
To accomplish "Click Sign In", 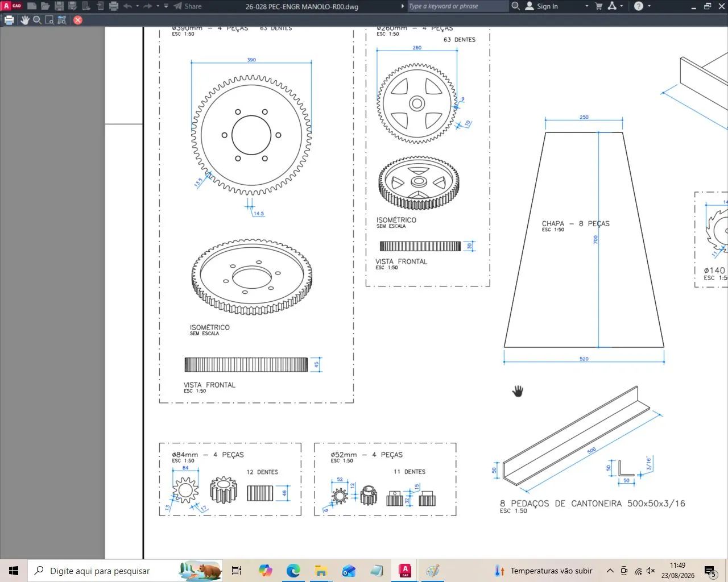I will click(541, 6).
